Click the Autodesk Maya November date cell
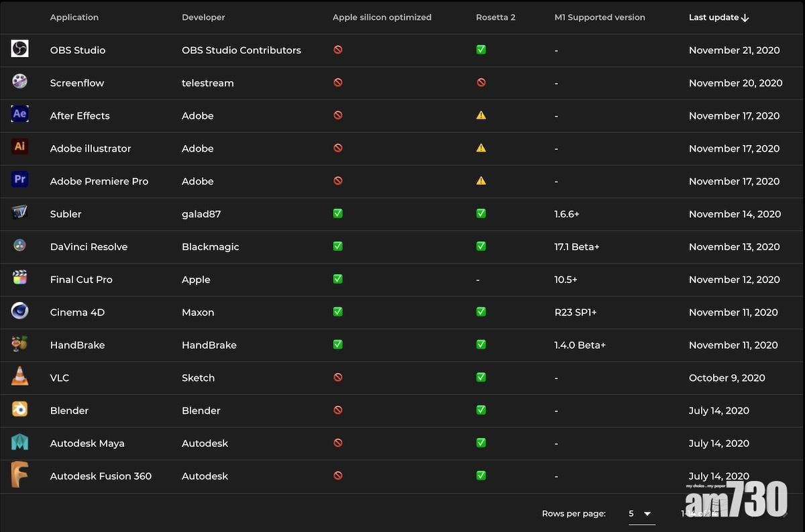Screen dimensions: 805x532 [718, 443]
